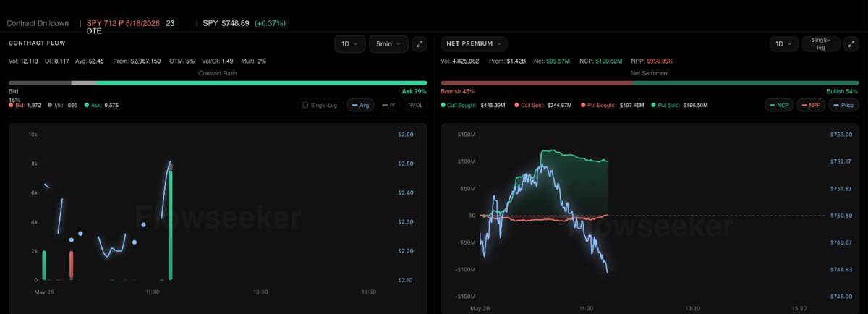Click the red volume bar in Contract Flow chart
Screen dimensions: 868x314
71,266
